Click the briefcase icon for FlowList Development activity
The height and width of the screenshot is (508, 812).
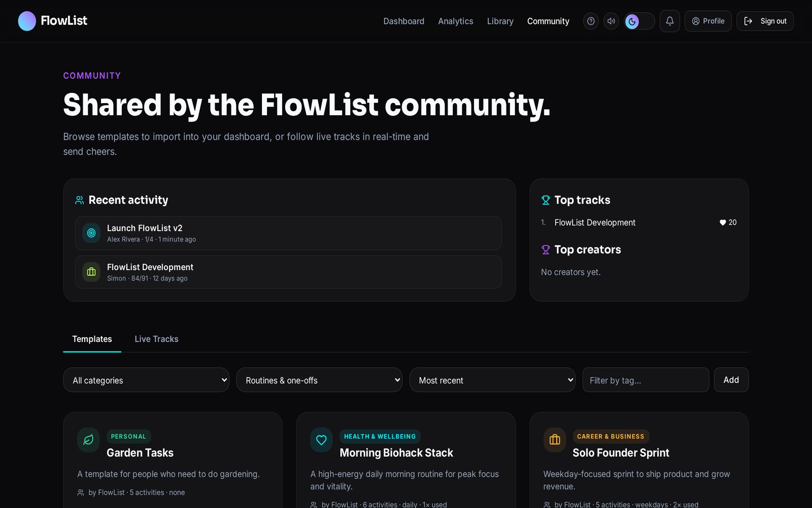tap(91, 272)
